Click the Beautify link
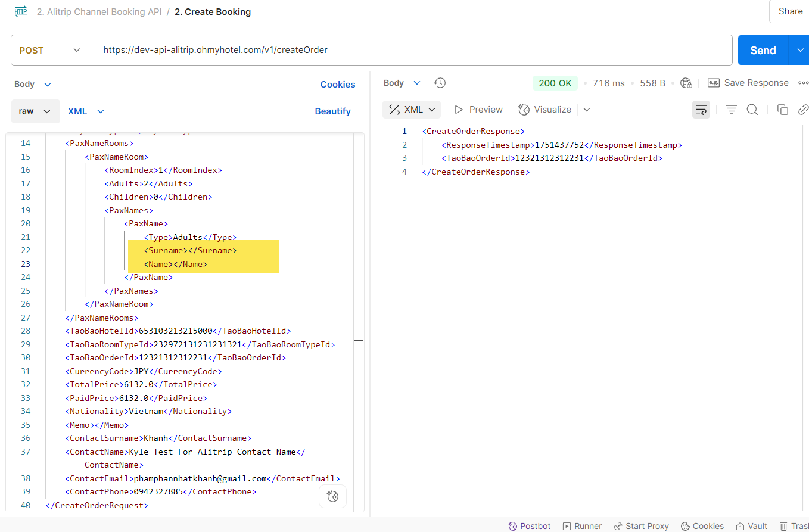This screenshot has width=809, height=532. point(332,111)
